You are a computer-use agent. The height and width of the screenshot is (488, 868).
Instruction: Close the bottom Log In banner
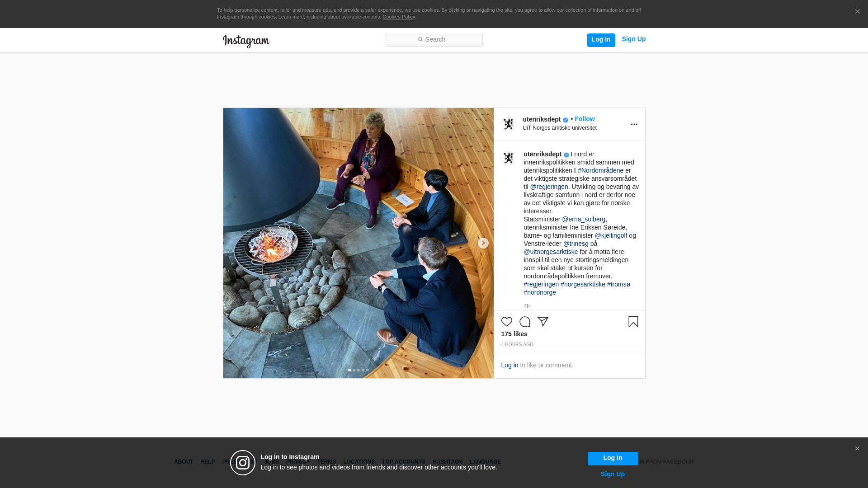[x=857, y=449]
